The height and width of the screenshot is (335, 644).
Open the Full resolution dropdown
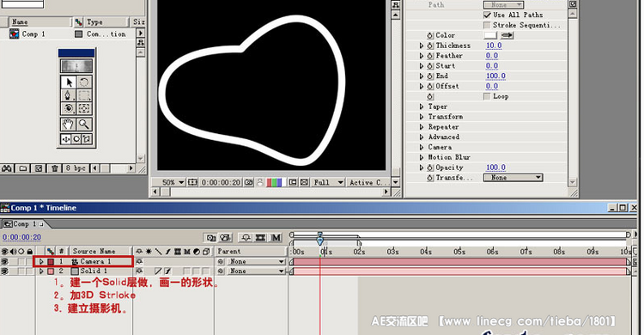(x=327, y=182)
